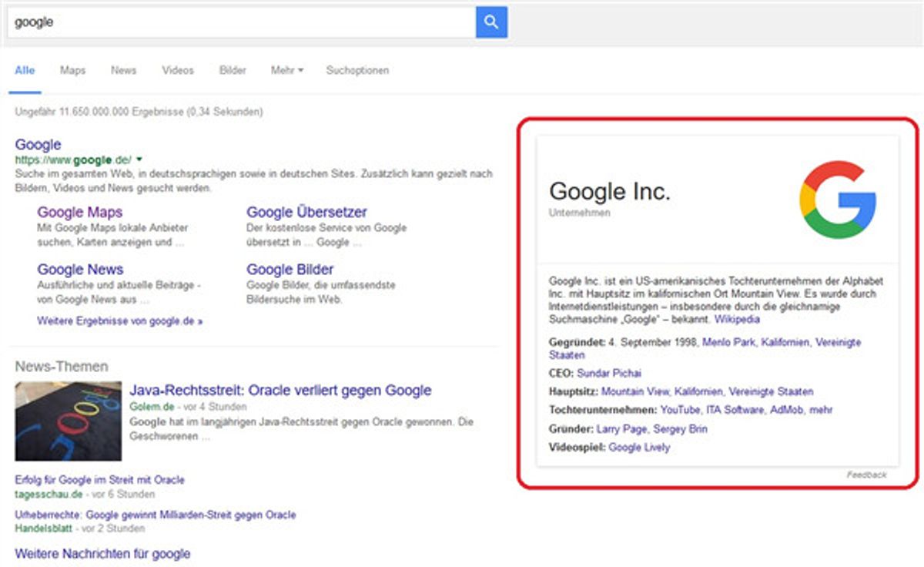The height and width of the screenshot is (567, 924).
Task: Open the AdMob link
Action: point(787,411)
